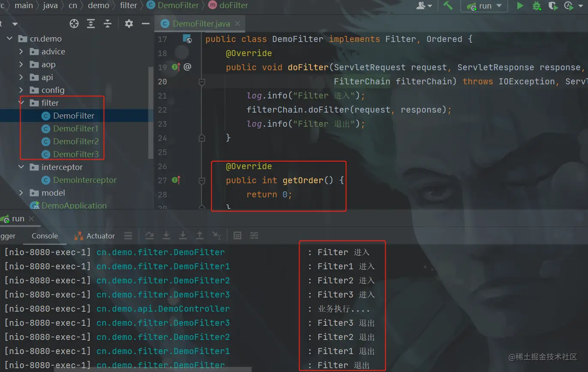588x372 pixels.
Task: Click the Run to Cursor icon
Action: point(217,235)
